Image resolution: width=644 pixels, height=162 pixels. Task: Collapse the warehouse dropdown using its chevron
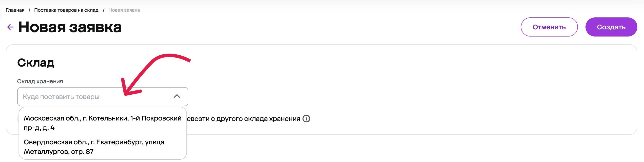(177, 97)
